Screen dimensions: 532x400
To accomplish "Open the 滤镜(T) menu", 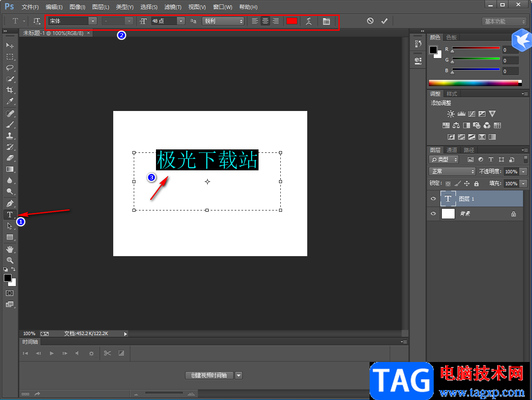I will [173, 7].
